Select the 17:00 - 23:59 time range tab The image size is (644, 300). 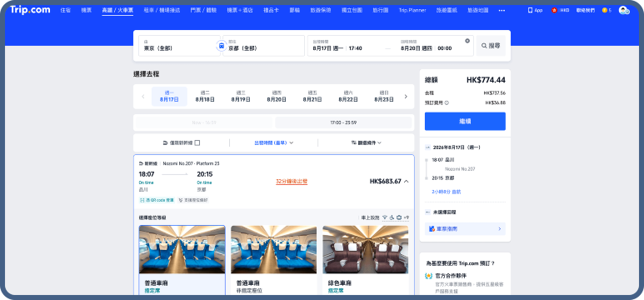[x=343, y=122]
